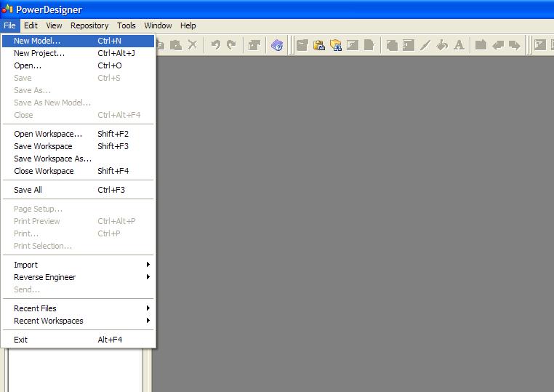Click the PowerDesigner title bar app icon
Screen dimensions: 554x392
click(7, 9)
